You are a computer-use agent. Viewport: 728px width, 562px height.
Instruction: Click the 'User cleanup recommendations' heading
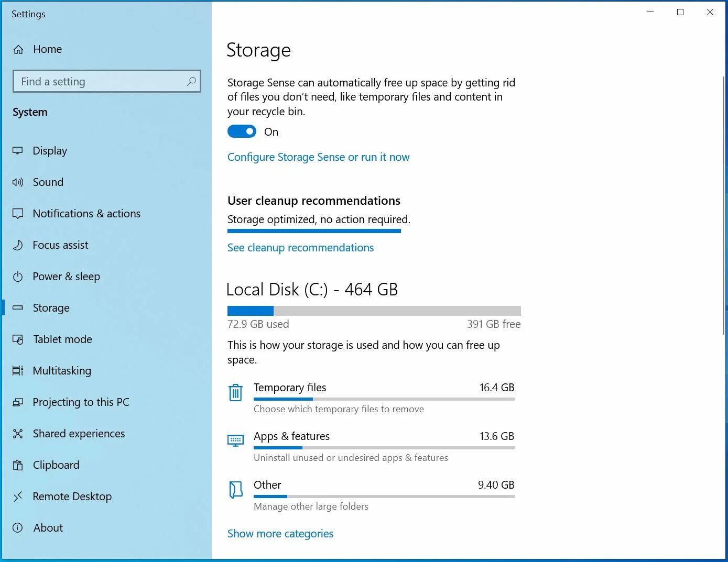point(314,201)
